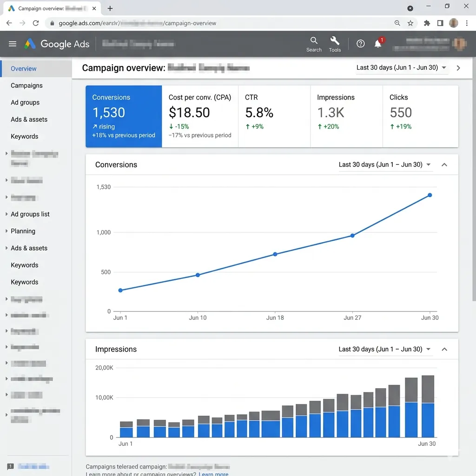This screenshot has height=476, width=476.
Task: Expand the lower Ads & assets item
Action: [x=7, y=248]
